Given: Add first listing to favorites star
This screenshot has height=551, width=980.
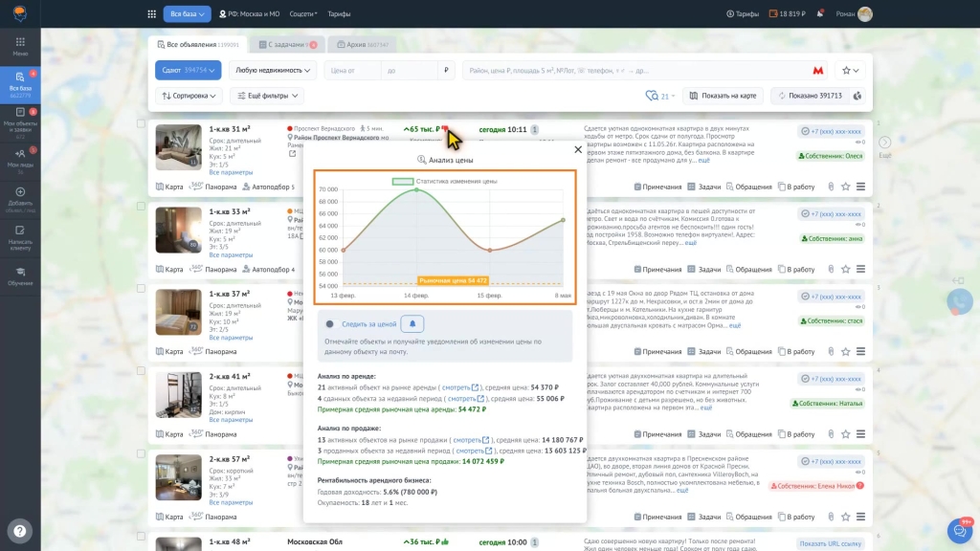Looking at the screenshot, I should coord(845,187).
